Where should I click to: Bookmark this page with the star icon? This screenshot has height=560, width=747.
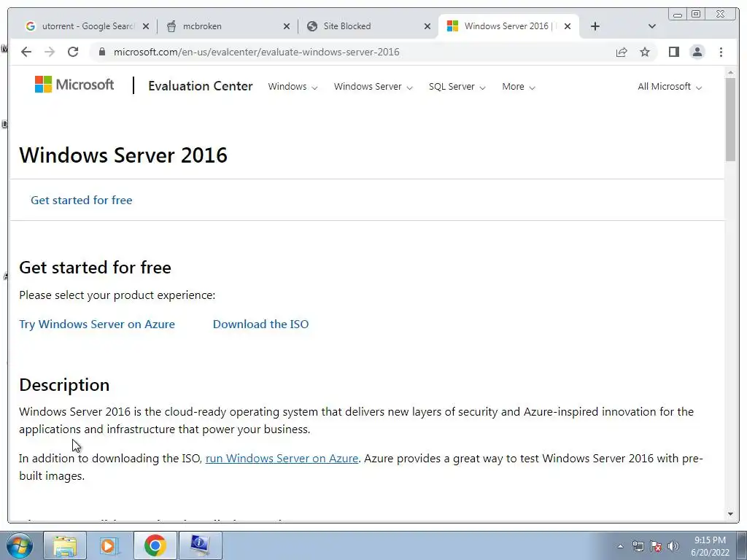(645, 52)
